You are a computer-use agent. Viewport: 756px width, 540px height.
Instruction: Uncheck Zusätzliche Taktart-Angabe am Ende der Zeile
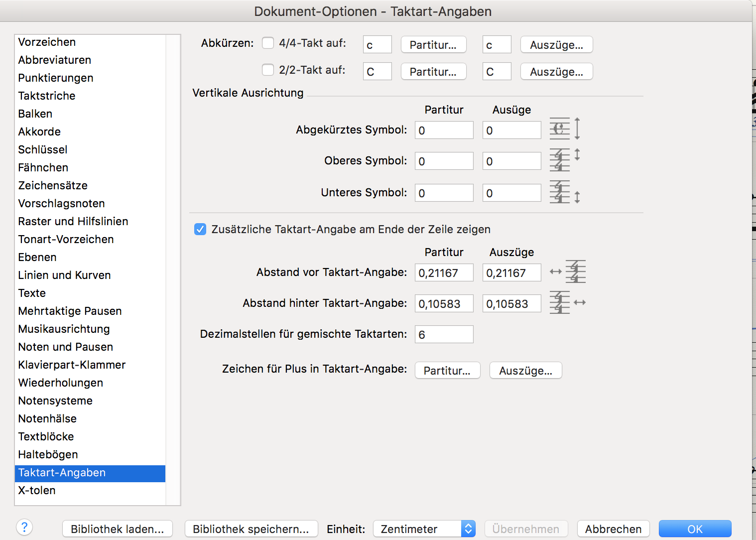(x=200, y=229)
